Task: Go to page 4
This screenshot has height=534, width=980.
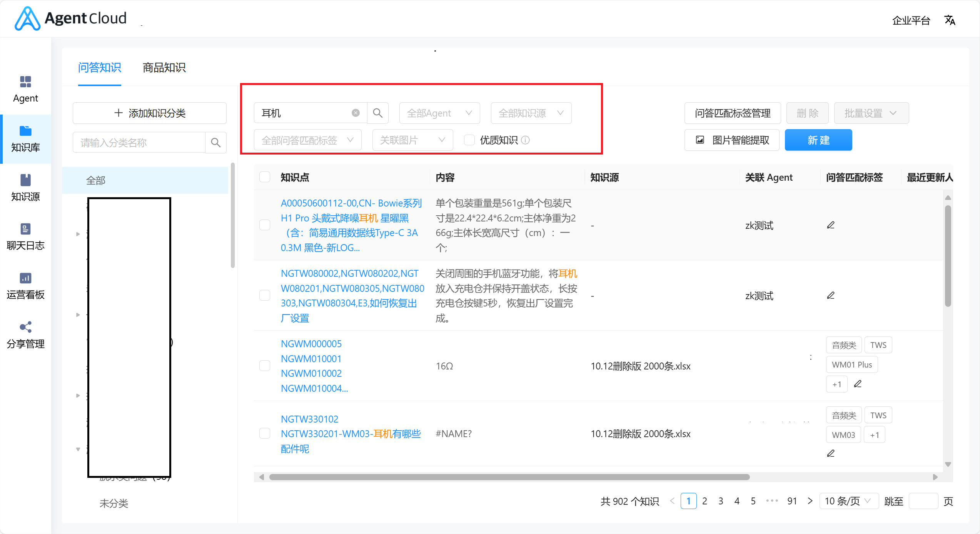Action: pos(737,501)
